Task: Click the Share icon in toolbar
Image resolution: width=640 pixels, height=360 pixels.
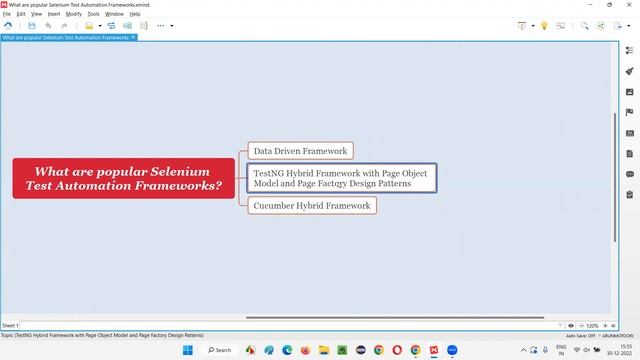Action: pyautogui.click(x=601, y=26)
